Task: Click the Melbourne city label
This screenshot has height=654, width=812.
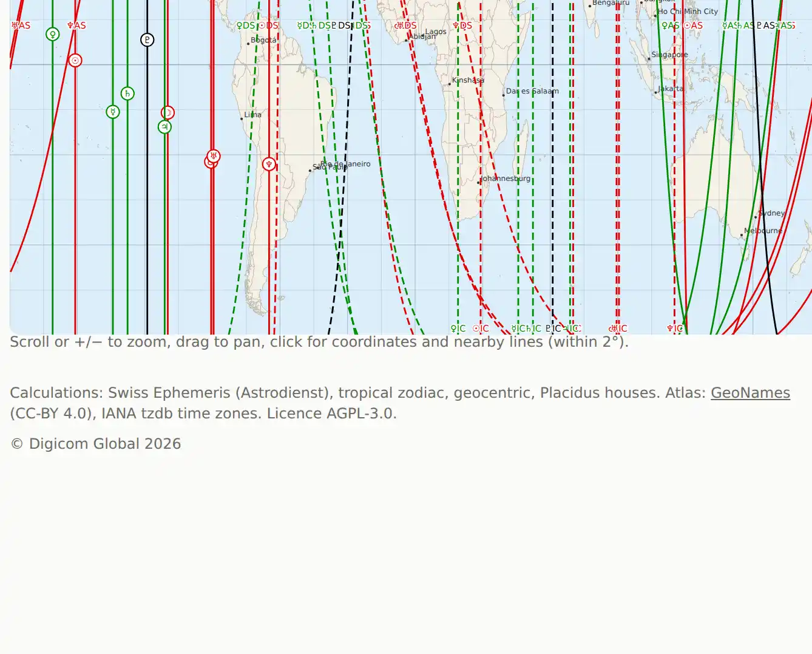Action: (763, 231)
